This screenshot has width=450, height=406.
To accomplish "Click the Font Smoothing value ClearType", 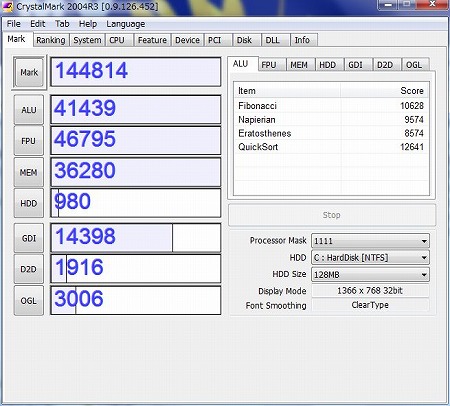I will 370,305.
